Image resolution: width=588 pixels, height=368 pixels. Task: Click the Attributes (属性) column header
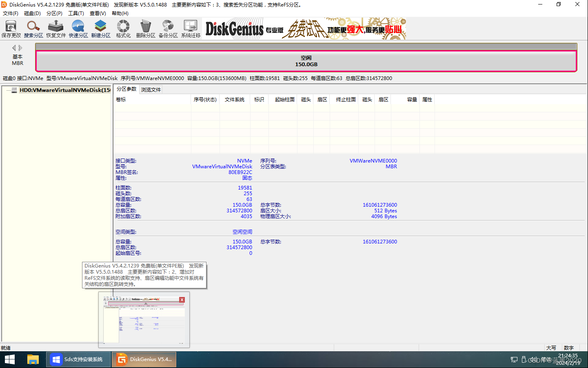(427, 100)
